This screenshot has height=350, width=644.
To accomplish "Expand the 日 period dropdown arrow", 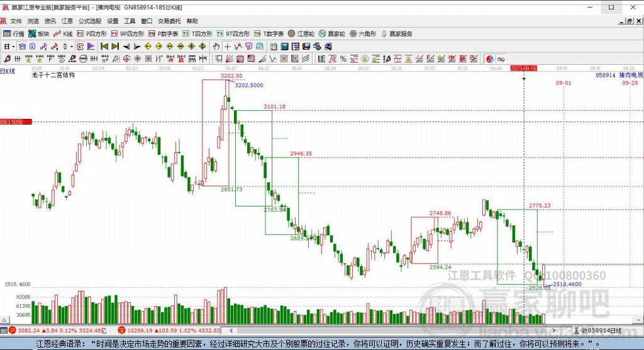I will (13, 47).
